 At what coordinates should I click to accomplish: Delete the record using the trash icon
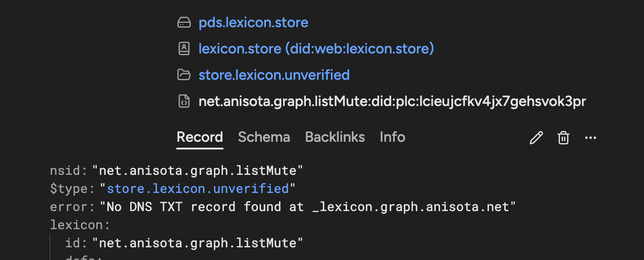point(563,138)
